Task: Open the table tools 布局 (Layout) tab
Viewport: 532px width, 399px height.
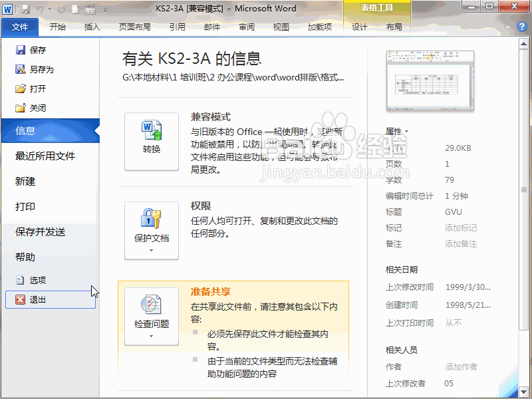Action: point(394,27)
